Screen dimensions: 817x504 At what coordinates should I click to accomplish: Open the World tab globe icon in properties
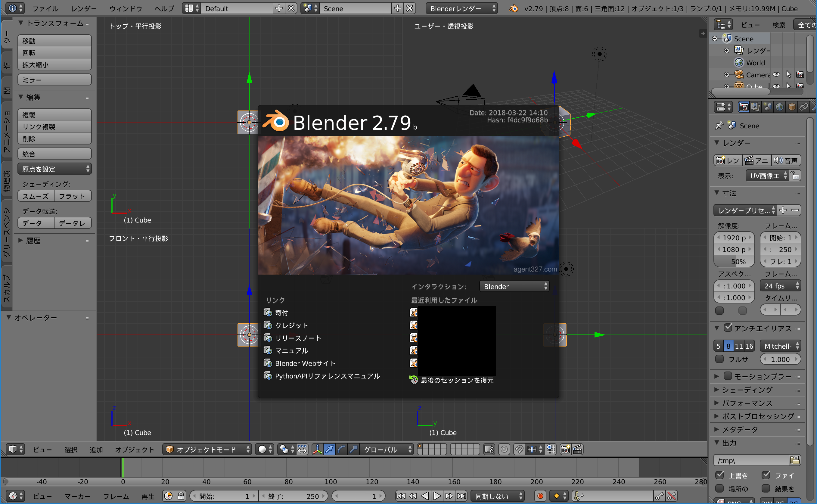tap(780, 107)
